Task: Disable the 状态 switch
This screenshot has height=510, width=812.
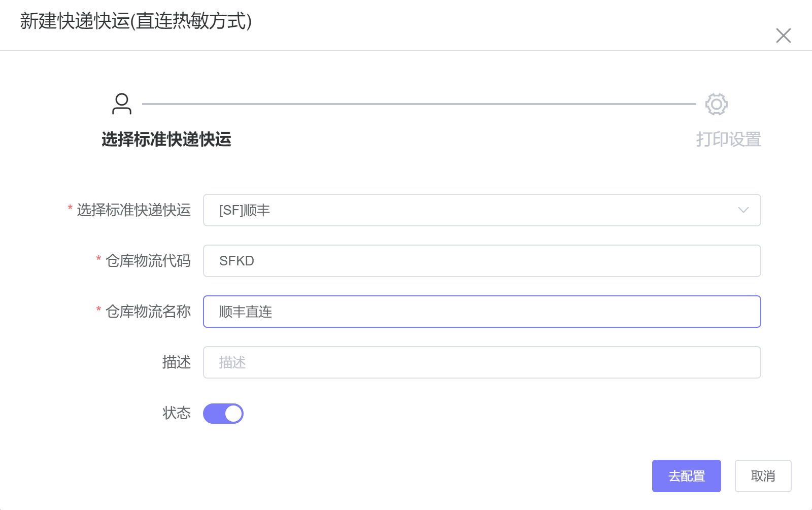Action: coord(223,413)
